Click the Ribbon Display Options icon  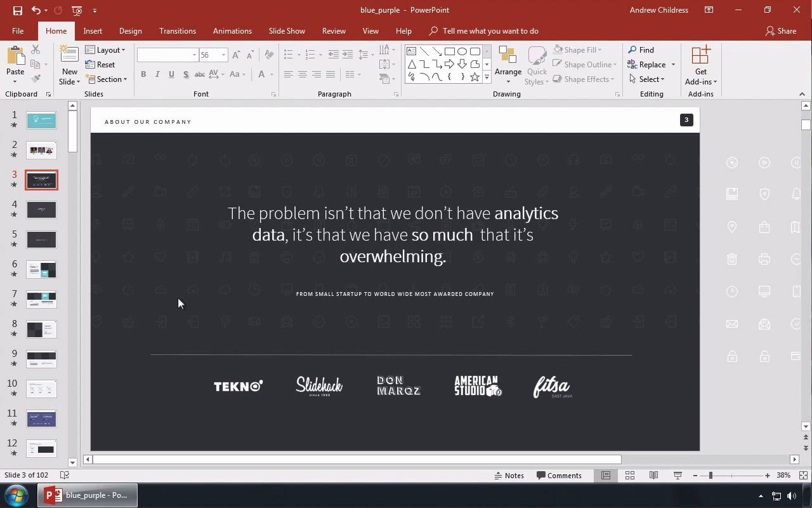709,10
